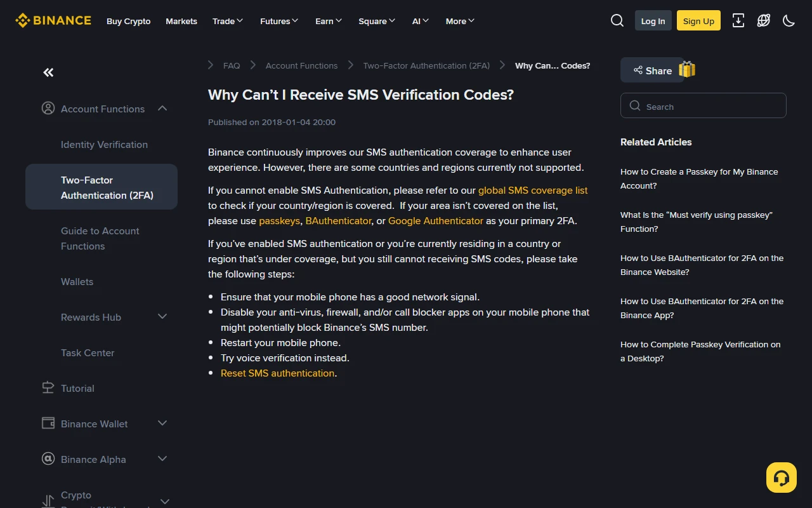Go to Two-Factor Authentication (2FA) breadcrumb
Viewport: 812px width, 508px height.
pyautogui.click(x=426, y=65)
